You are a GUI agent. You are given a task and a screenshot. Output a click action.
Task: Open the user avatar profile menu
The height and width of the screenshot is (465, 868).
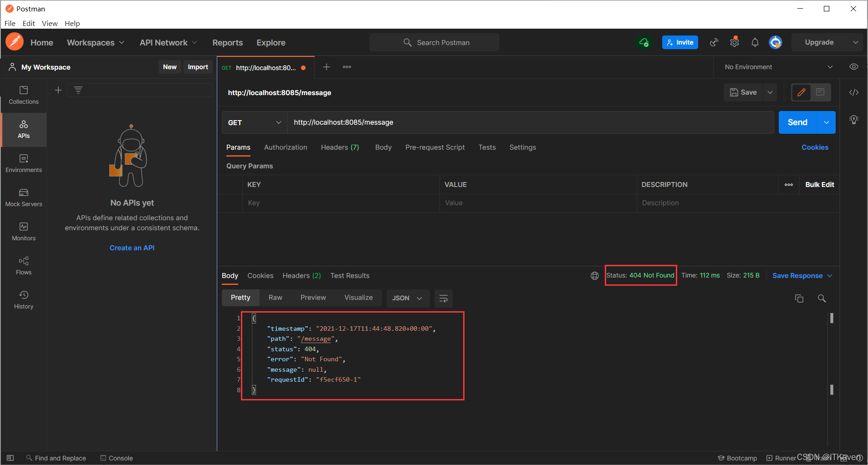pyautogui.click(x=776, y=42)
